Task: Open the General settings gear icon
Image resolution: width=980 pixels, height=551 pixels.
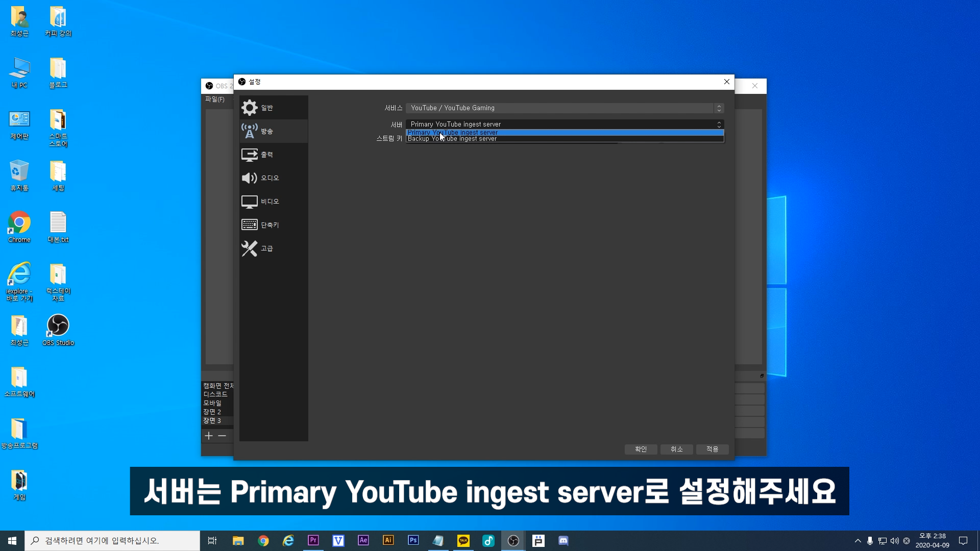Action: [250, 108]
